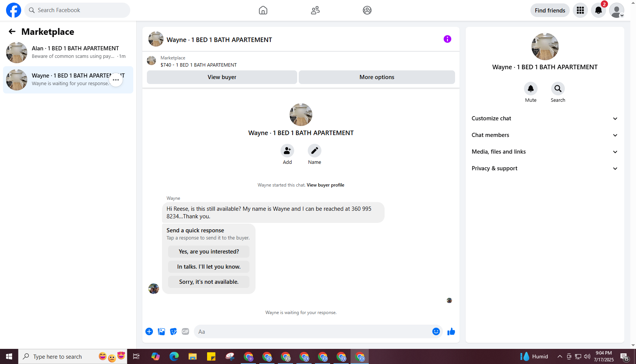Open the three-dot options on Wayne's conversation

point(116,80)
